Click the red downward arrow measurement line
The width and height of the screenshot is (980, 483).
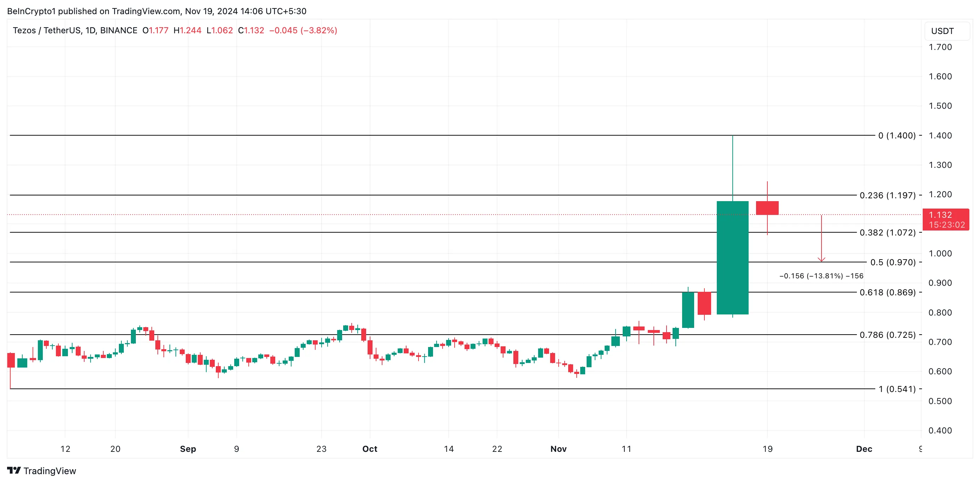tap(822, 238)
